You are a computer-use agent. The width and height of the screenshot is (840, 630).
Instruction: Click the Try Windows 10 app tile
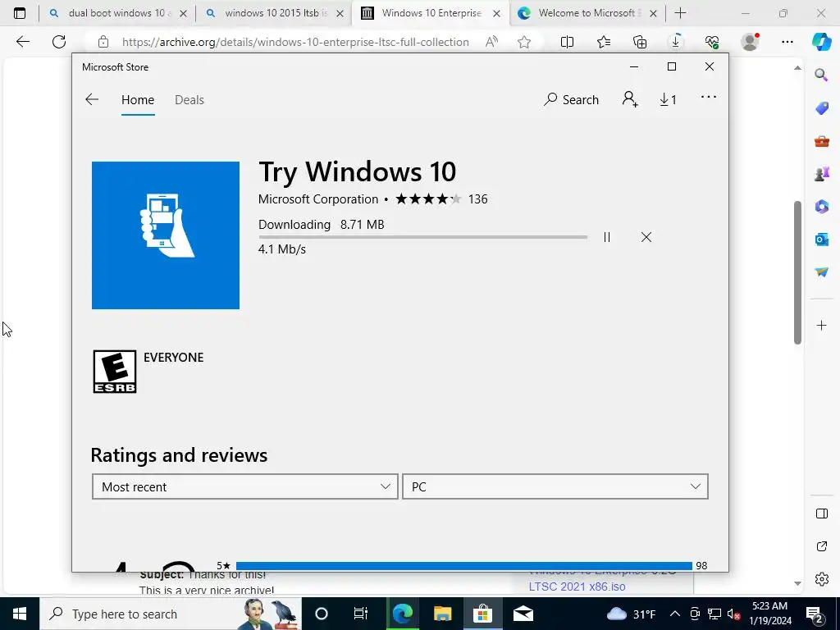tap(166, 235)
